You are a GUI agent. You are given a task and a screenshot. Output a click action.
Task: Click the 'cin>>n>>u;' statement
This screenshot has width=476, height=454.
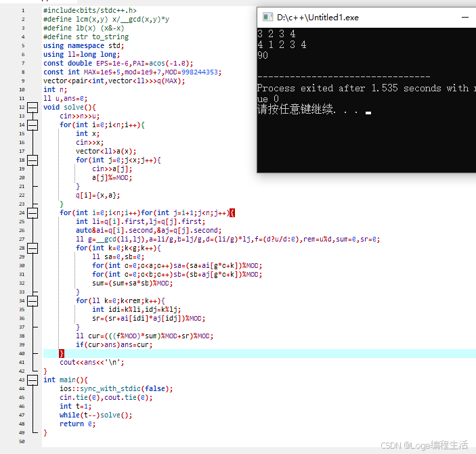point(79,116)
